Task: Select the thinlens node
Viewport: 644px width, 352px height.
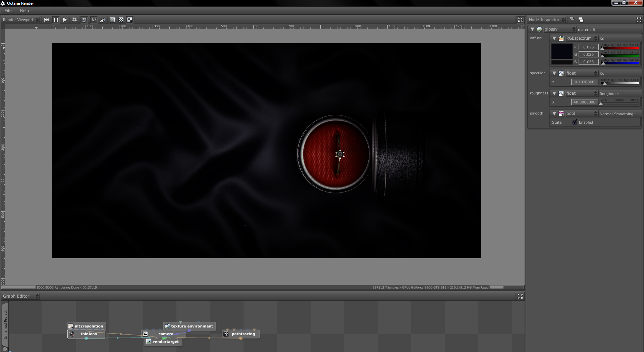Action: (86, 334)
